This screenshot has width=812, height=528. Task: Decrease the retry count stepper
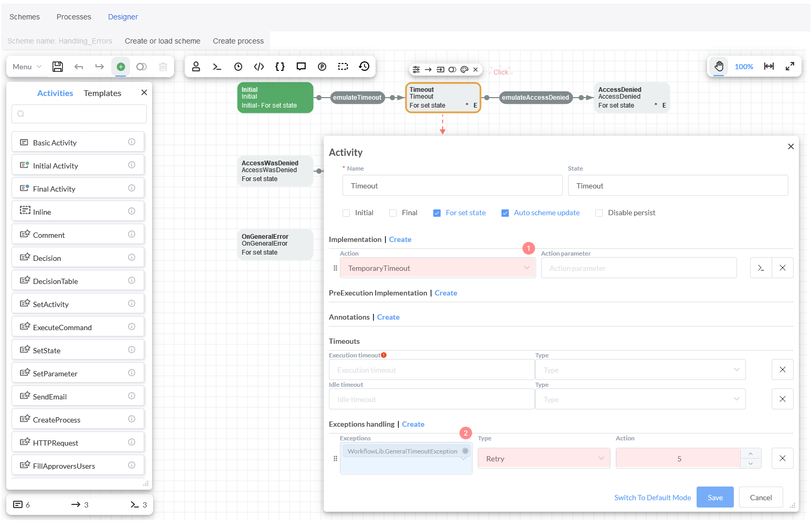751,463
